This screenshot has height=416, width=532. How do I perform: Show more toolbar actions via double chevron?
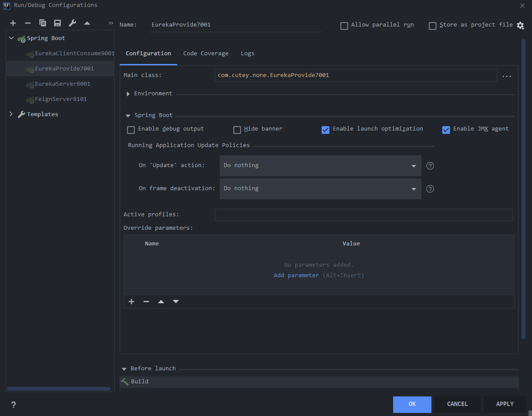[x=111, y=23]
